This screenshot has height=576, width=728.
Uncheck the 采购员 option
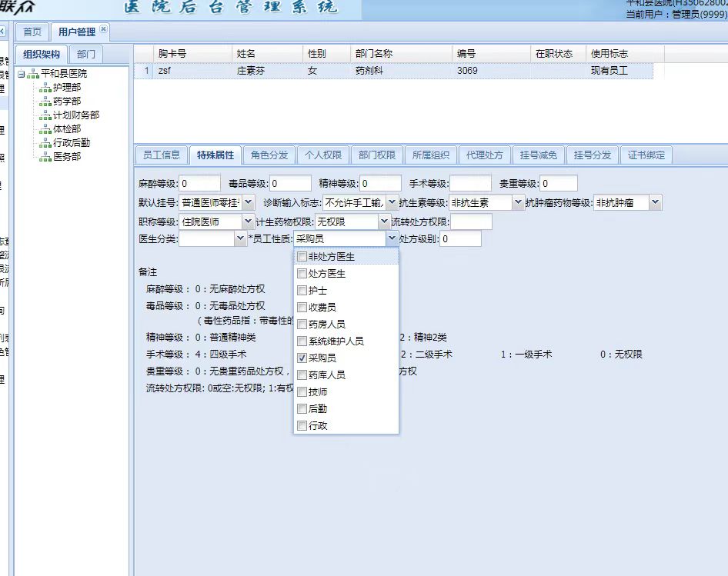(302, 358)
